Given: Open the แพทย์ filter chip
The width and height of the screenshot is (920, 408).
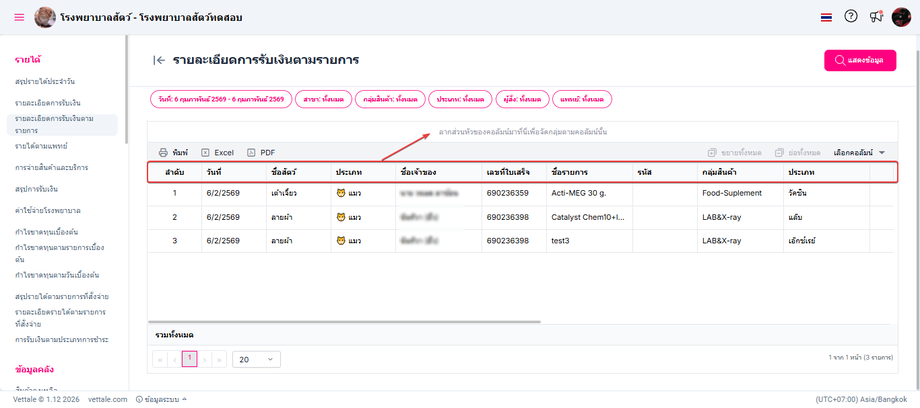Looking at the screenshot, I should click(x=582, y=100).
